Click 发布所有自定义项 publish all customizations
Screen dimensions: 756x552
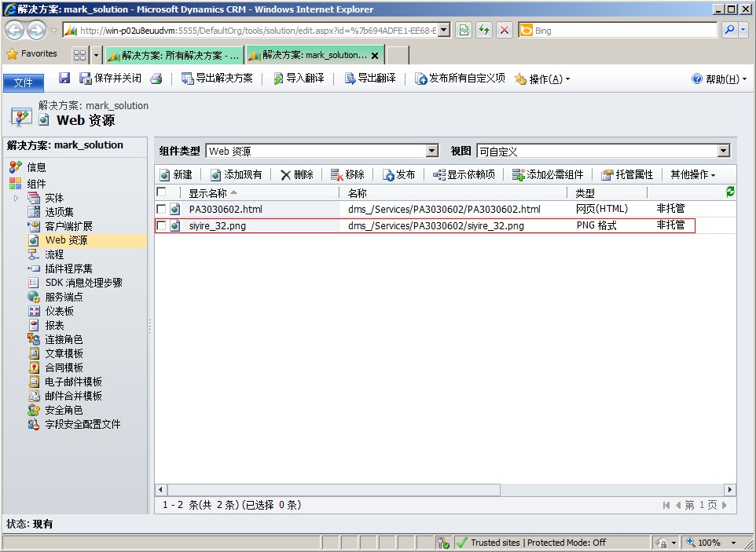461,78
